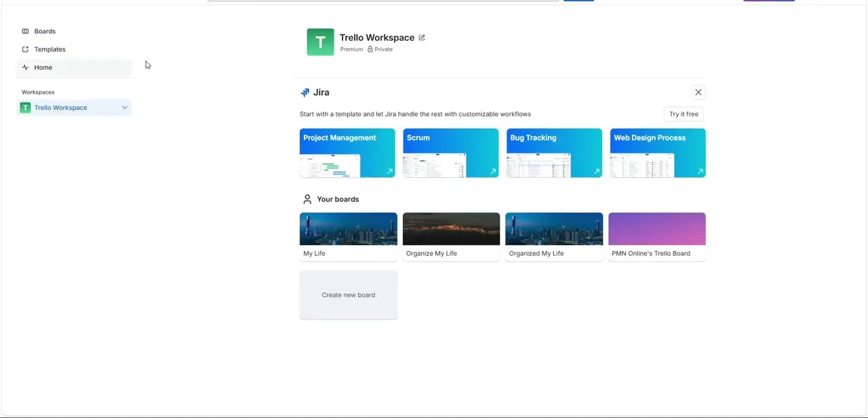Edit workspace name with pencil icon
This screenshot has height=418, width=868.
point(422,37)
